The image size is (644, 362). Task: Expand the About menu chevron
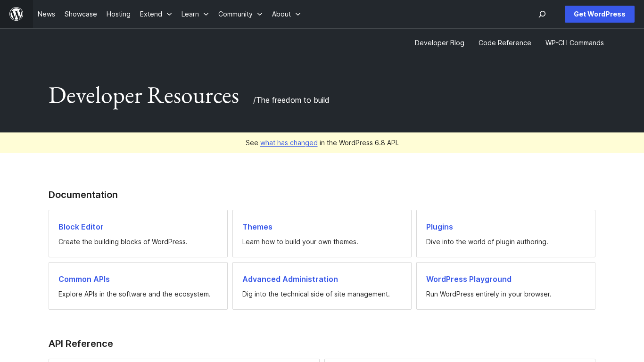coord(298,14)
